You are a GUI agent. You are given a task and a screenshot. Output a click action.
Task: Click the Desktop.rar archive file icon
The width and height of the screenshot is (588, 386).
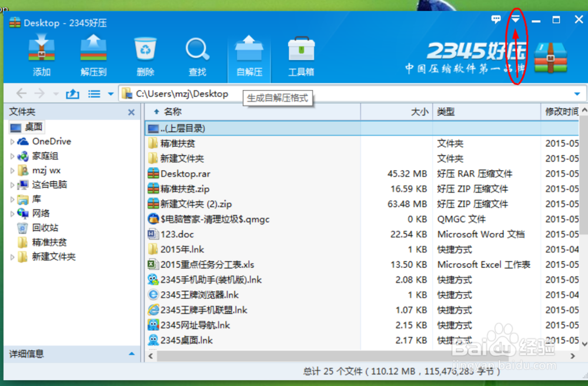153,174
